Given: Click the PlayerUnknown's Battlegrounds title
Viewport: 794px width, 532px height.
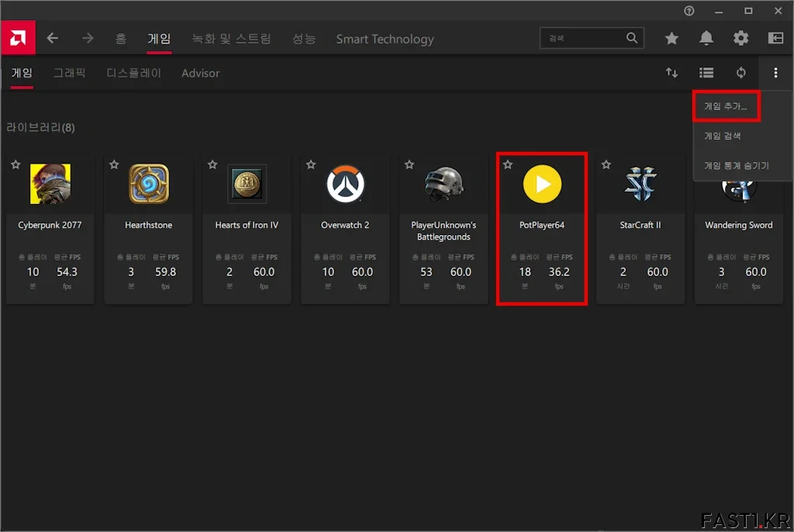Looking at the screenshot, I should point(444,231).
